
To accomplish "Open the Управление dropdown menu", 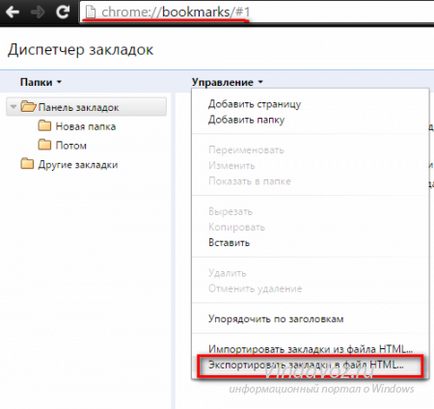I will (227, 82).
